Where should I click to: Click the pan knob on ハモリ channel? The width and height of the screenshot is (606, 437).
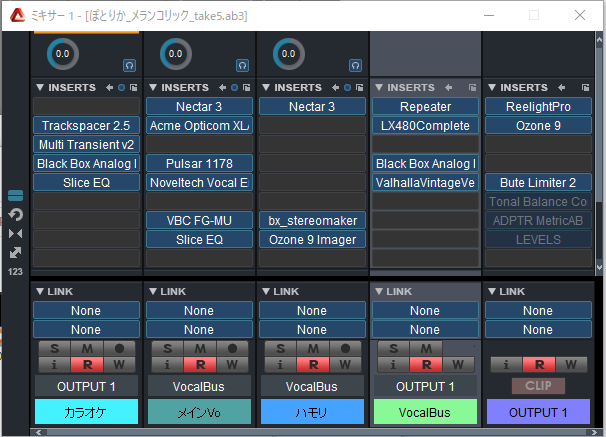[x=289, y=54]
